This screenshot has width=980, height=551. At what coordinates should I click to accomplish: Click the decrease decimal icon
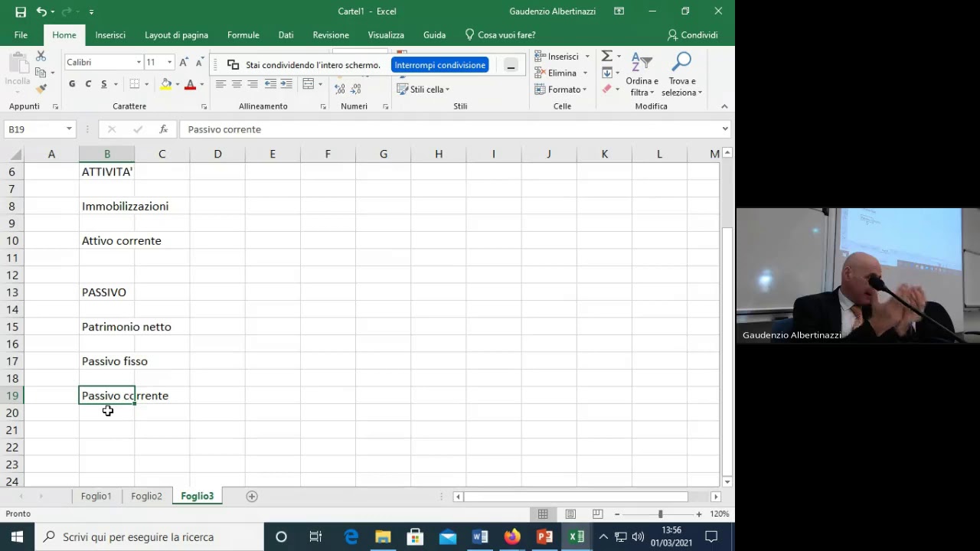tap(356, 90)
